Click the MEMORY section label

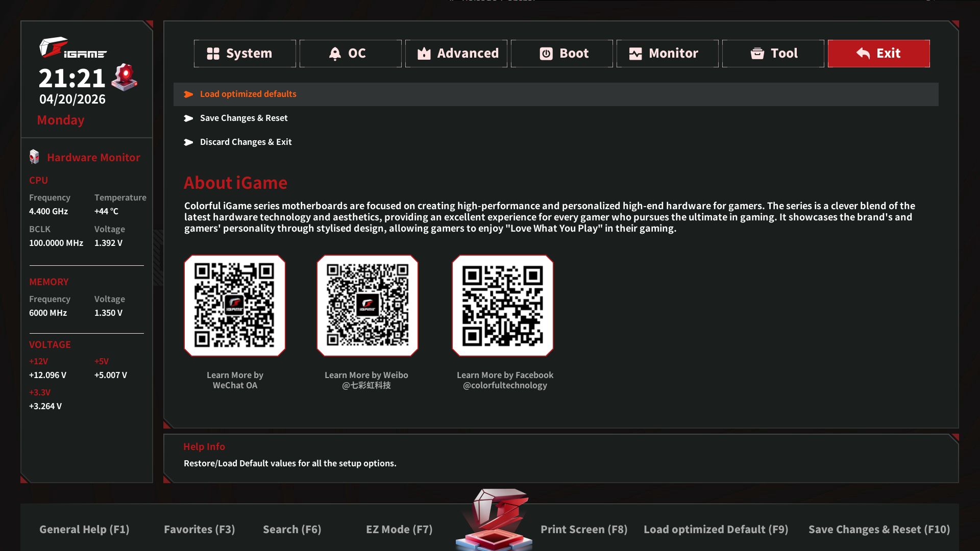click(49, 282)
